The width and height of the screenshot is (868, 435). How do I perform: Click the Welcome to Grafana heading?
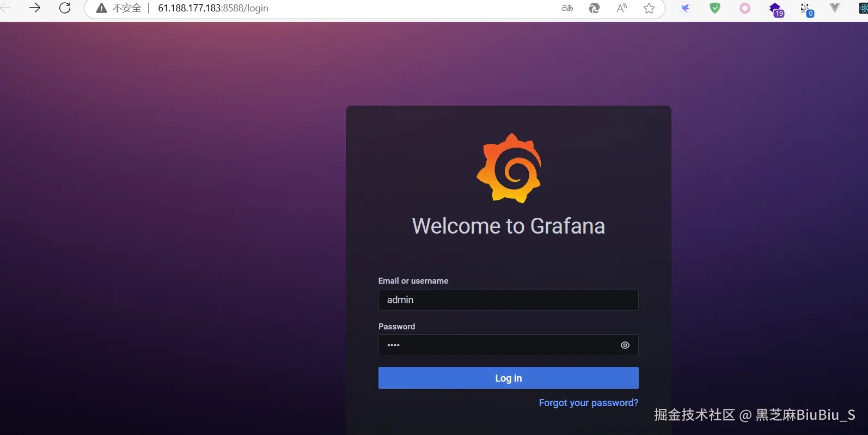[x=508, y=226]
